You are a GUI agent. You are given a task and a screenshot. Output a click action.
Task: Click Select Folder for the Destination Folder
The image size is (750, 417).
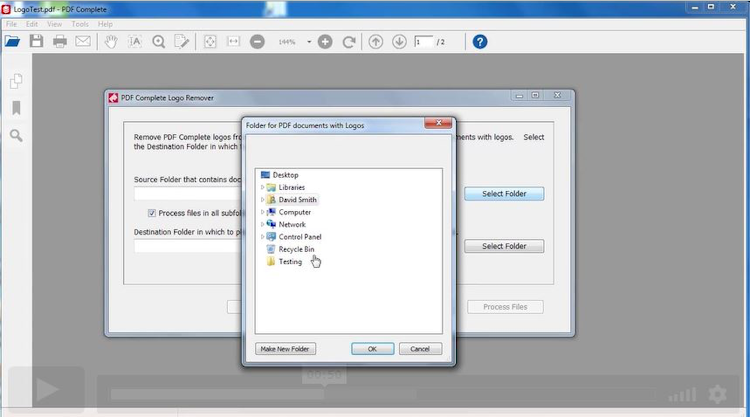point(504,246)
